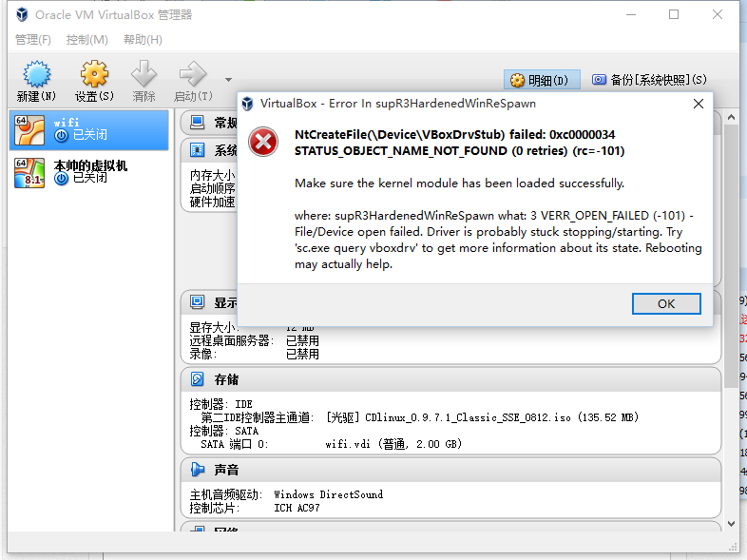Switch to 备份[系统快照](S) snapshots view
This screenshot has height=560, width=747.
(649, 80)
